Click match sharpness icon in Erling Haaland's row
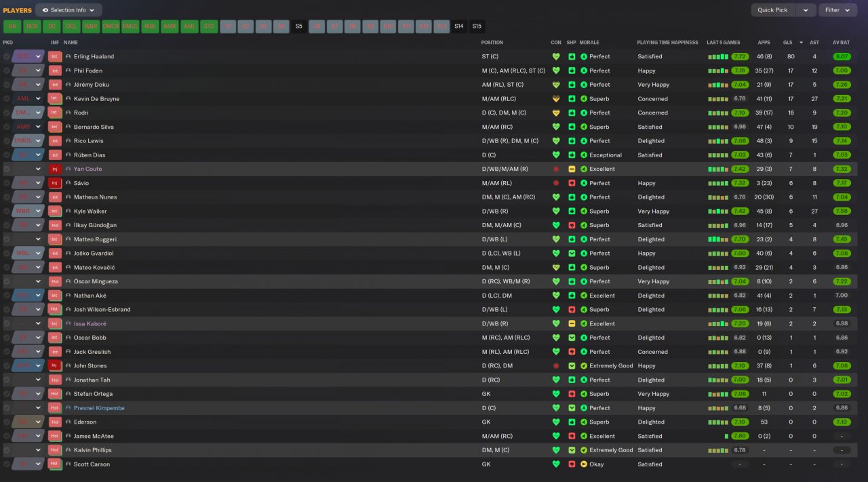 [x=572, y=56]
